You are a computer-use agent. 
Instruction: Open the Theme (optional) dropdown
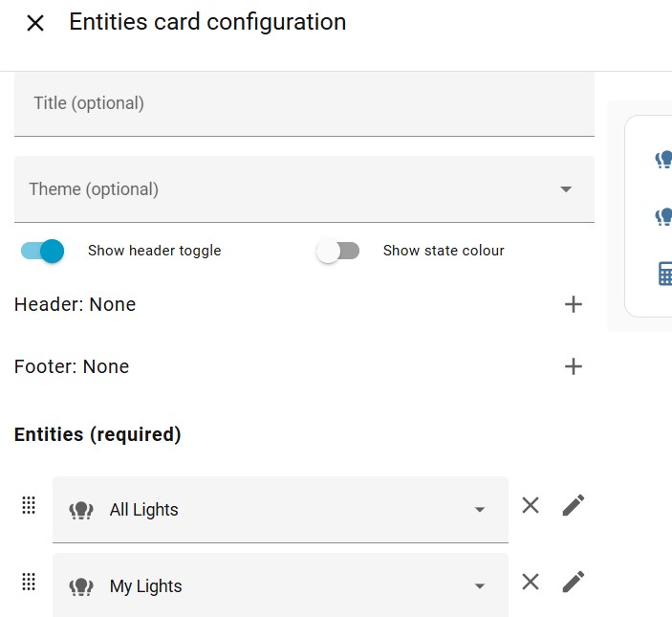click(x=304, y=189)
